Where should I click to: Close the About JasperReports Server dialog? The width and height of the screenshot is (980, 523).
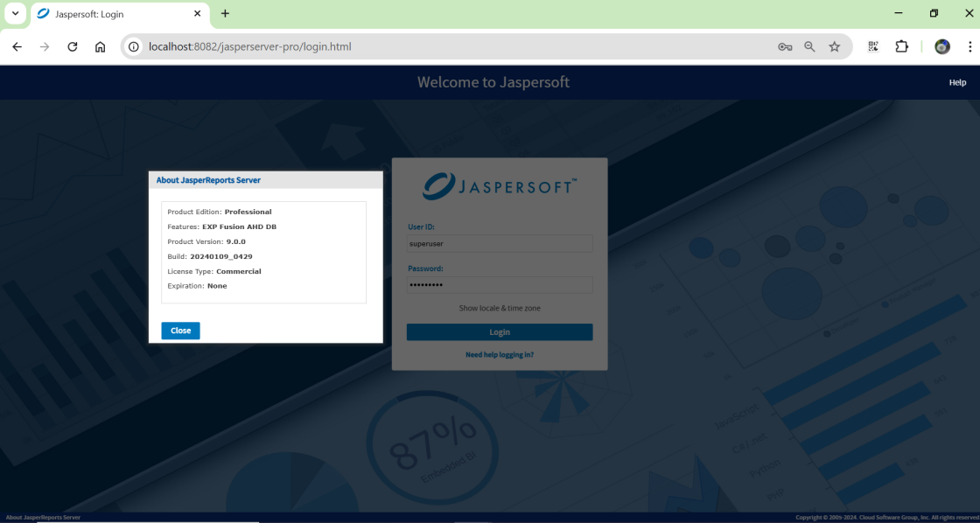[180, 331]
